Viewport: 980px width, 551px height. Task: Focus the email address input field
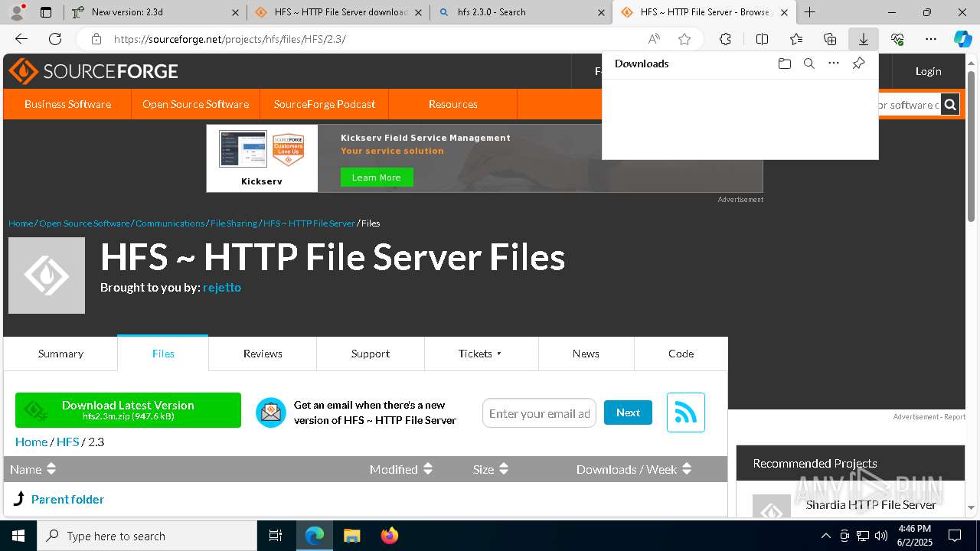coord(539,413)
